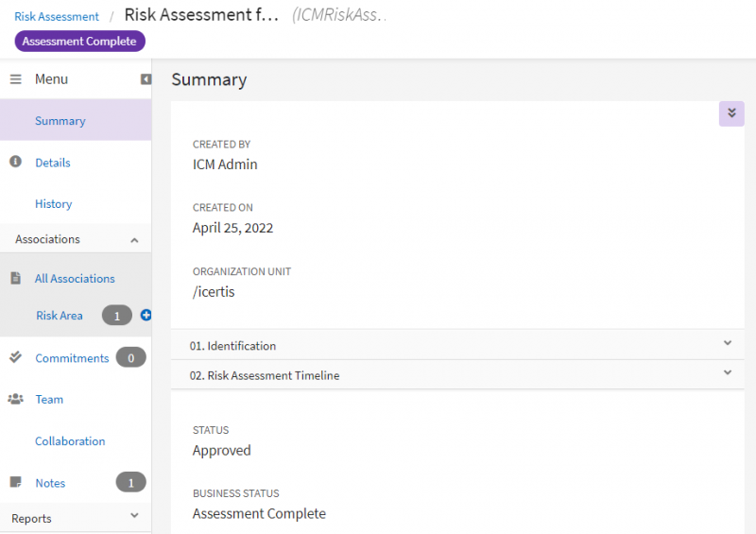Click the ICM Admin creator name
The height and width of the screenshot is (534, 756).
pos(225,164)
